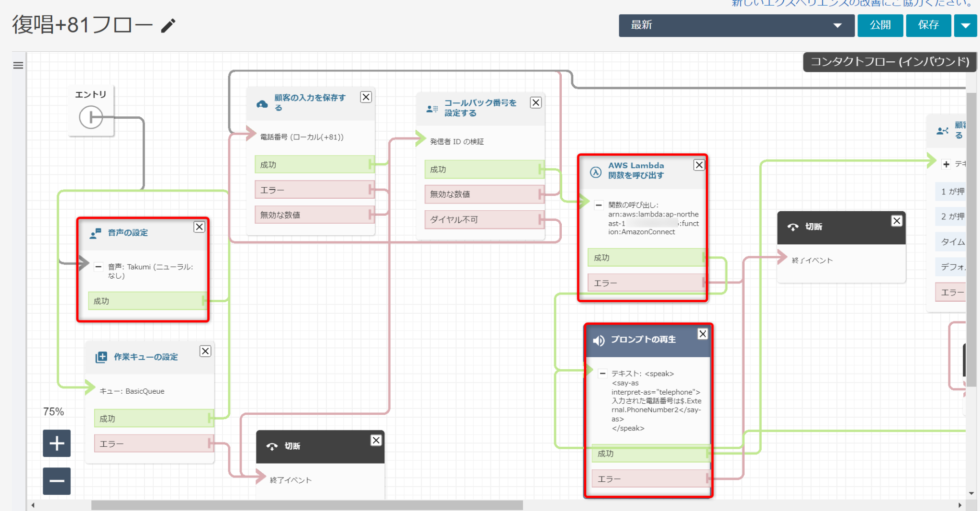Zoom out using the minus button
The width and height of the screenshot is (980, 511).
(56, 480)
